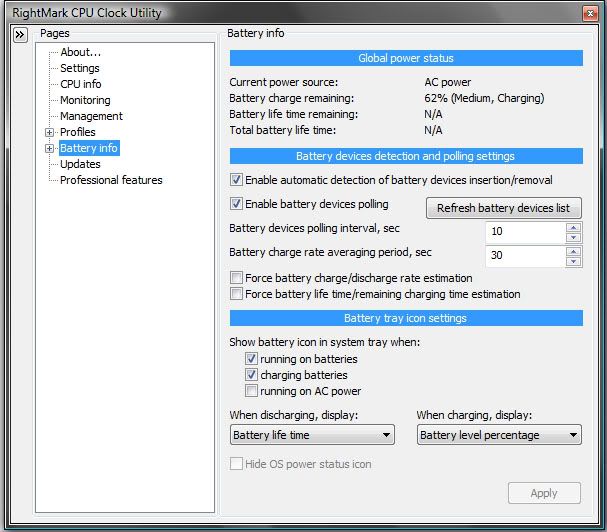The height and width of the screenshot is (532, 607).
Task: Open the Professional features page
Action: click(111, 180)
